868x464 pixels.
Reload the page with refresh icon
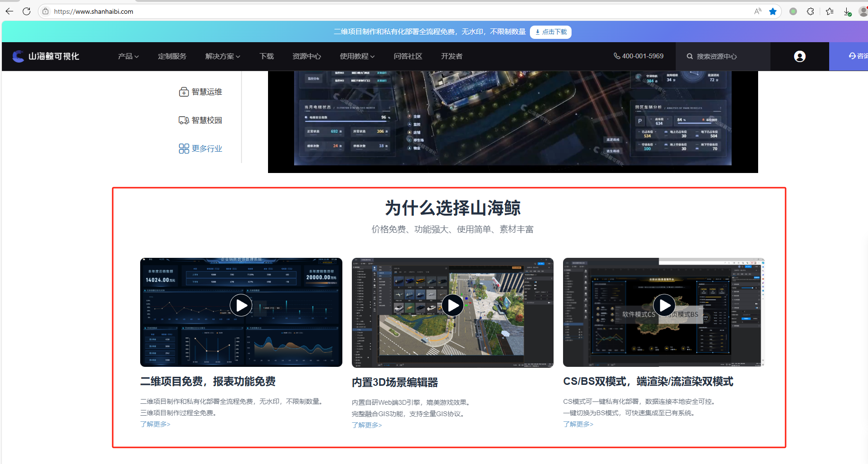(x=27, y=11)
